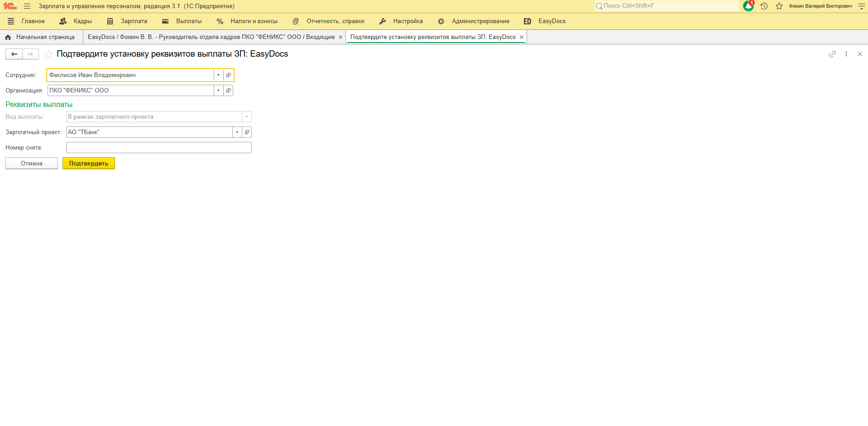Expand the Зарплатный проект dropdown

(237, 132)
